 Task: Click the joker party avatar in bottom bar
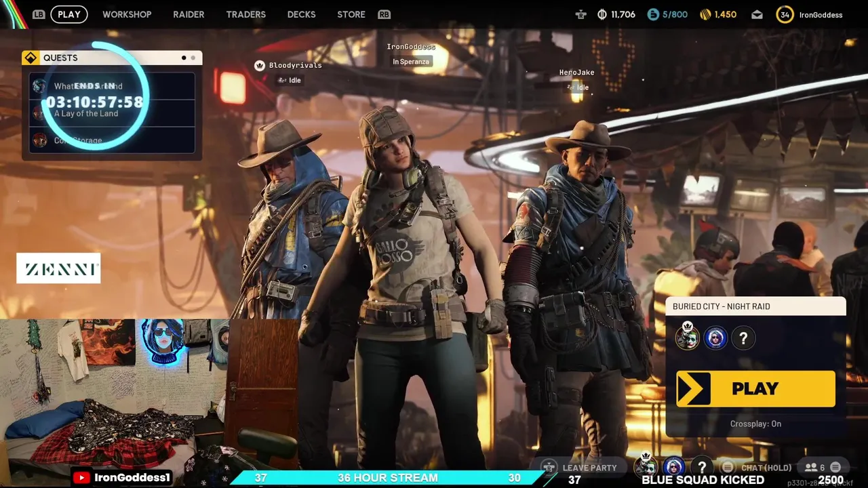pos(646,466)
